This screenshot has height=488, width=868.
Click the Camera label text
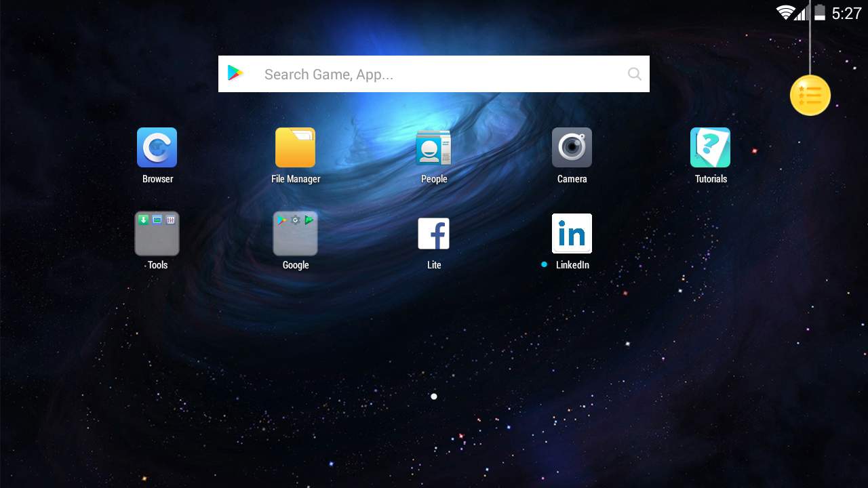pos(572,179)
